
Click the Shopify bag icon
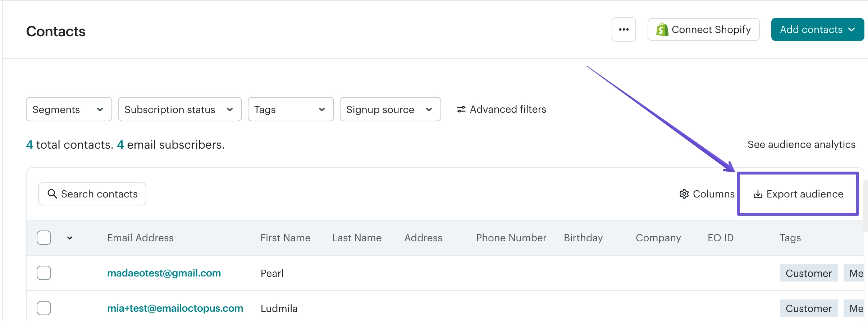[x=662, y=29]
